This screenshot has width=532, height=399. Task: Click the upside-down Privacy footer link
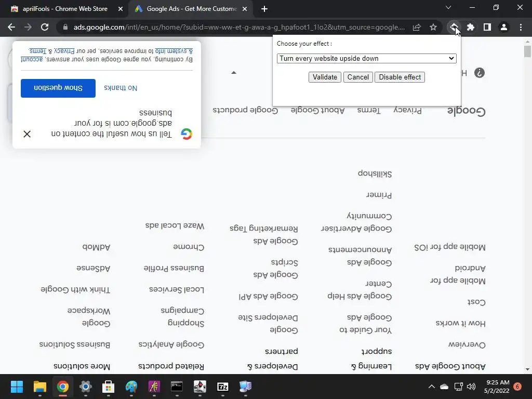click(x=407, y=110)
